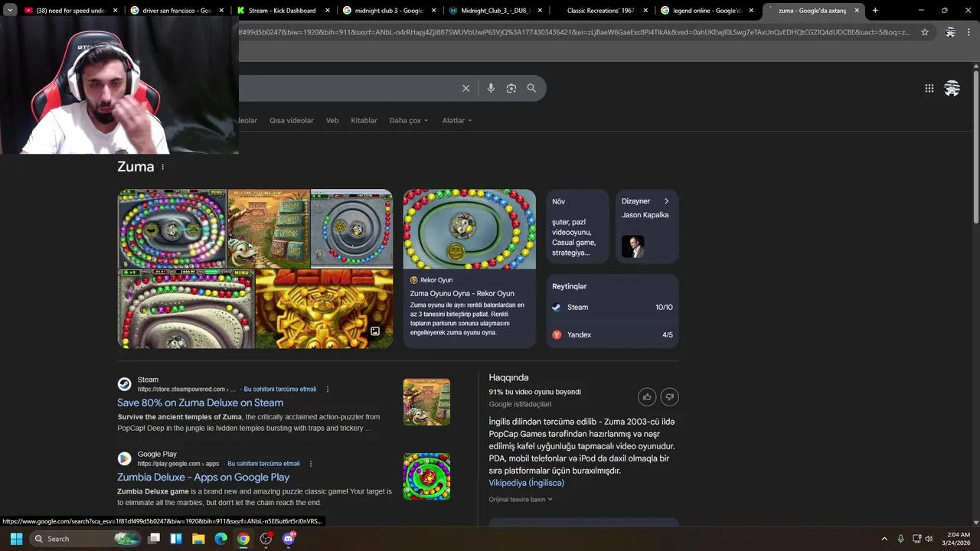
Task: Open Task View on the taskbar
Action: (x=154, y=539)
